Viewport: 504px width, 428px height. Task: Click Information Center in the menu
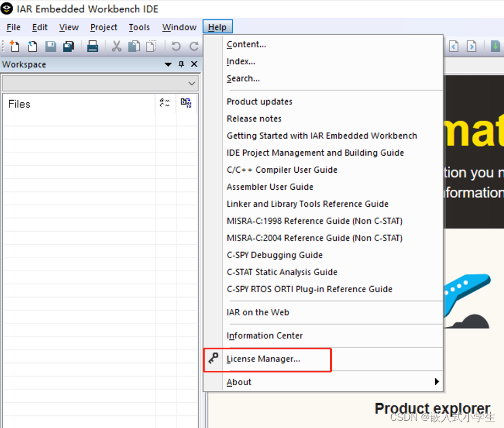pyautogui.click(x=265, y=336)
